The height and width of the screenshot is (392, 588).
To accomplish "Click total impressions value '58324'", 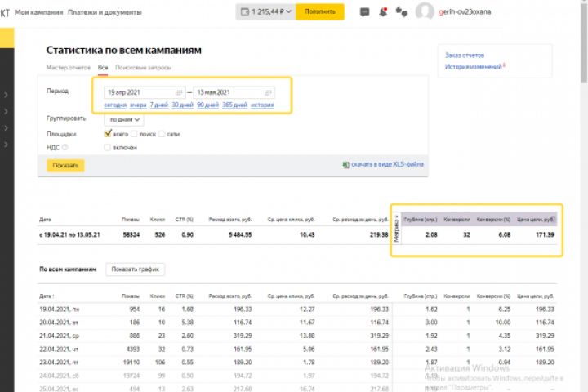I will click(131, 235).
